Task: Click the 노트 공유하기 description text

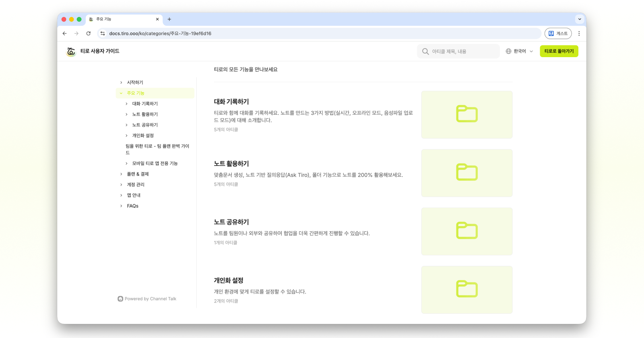Action: pyautogui.click(x=292, y=233)
